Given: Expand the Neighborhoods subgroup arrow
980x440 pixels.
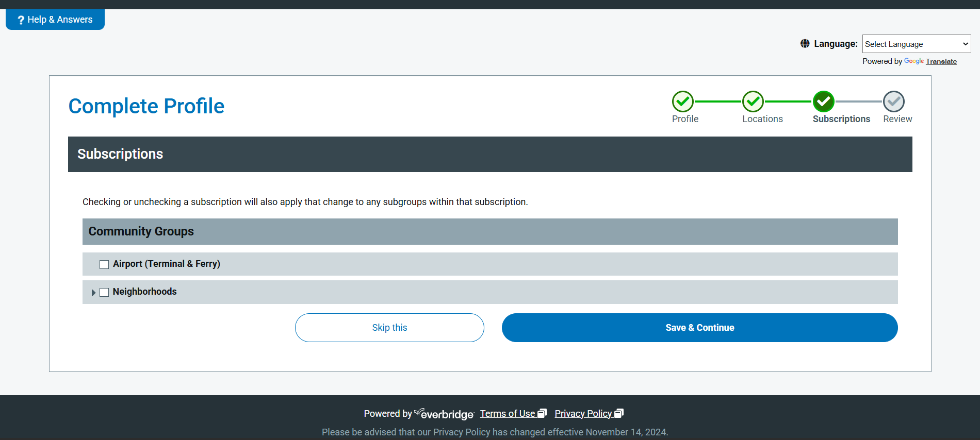Looking at the screenshot, I should pyautogui.click(x=93, y=292).
